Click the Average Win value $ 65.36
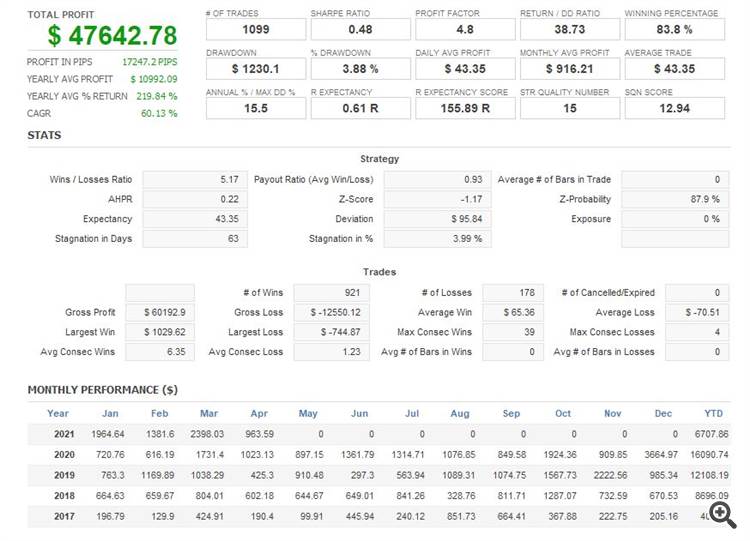 click(513, 312)
